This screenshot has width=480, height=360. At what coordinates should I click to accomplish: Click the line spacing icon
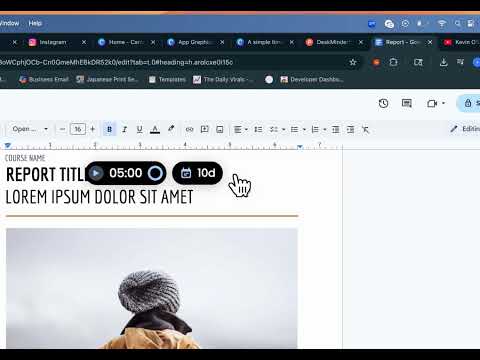click(258, 129)
